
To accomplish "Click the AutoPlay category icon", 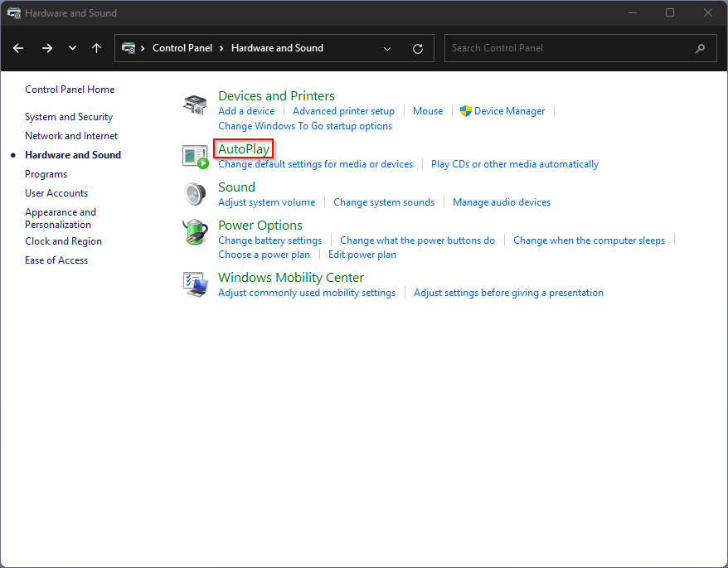I will pyautogui.click(x=195, y=157).
